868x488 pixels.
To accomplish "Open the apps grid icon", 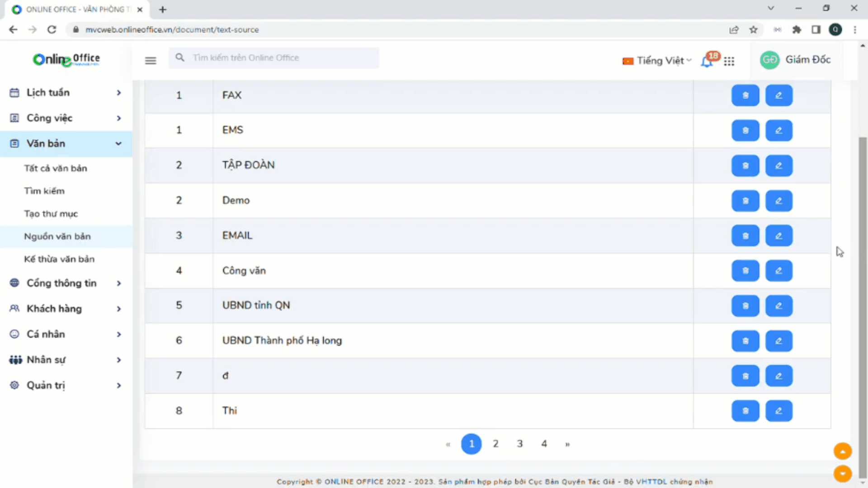I will (729, 61).
